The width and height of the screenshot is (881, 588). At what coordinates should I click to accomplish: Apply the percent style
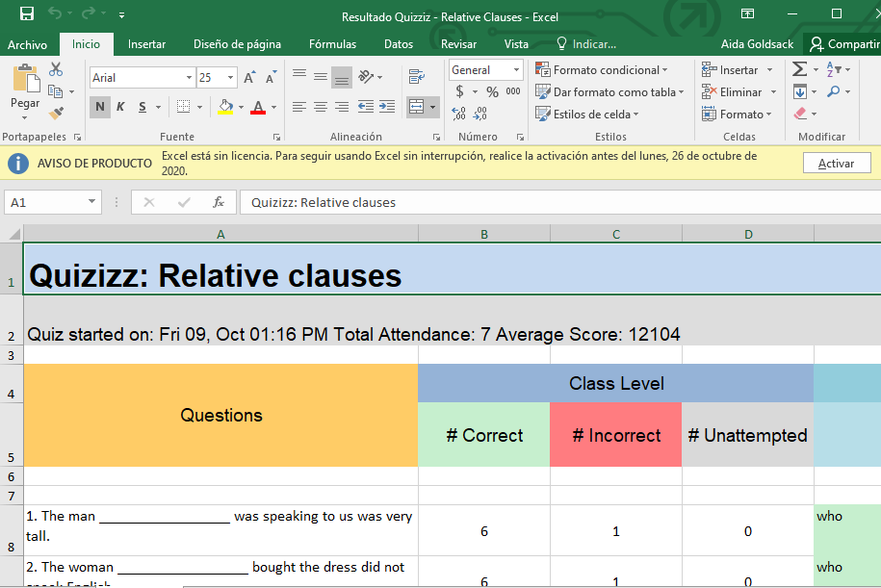(492, 91)
